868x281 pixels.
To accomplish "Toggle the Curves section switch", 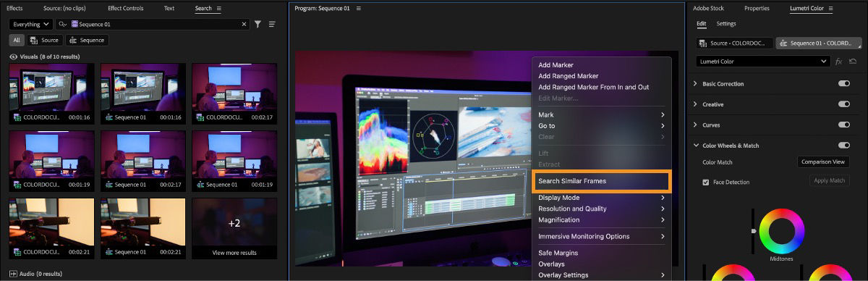I will [x=843, y=125].
